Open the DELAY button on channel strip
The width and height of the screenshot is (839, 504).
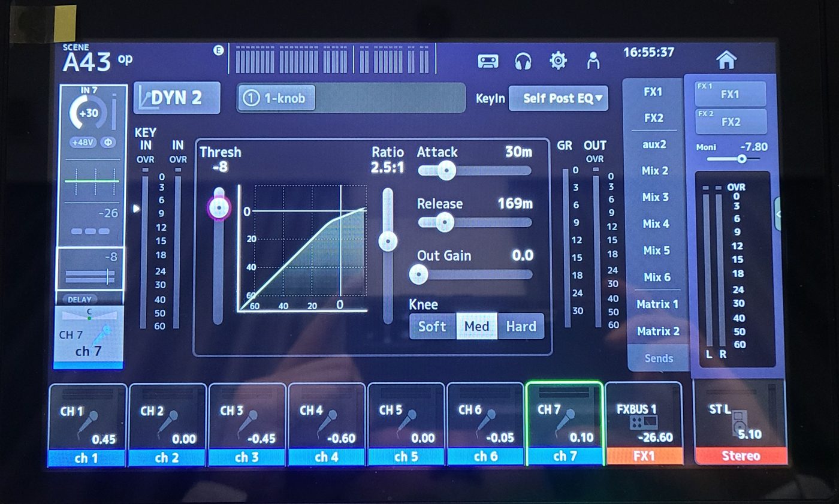(80, 299)
